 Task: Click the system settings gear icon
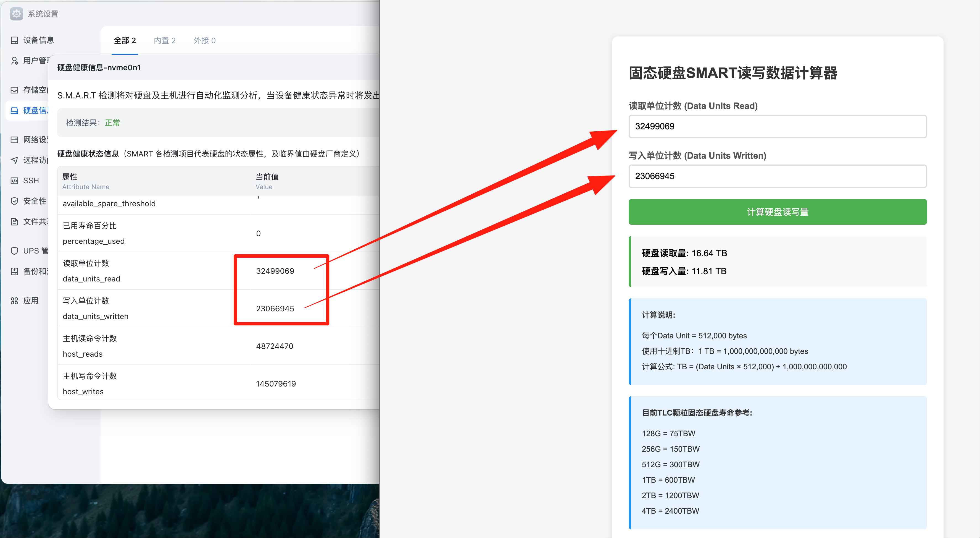(x=16, y=14)
